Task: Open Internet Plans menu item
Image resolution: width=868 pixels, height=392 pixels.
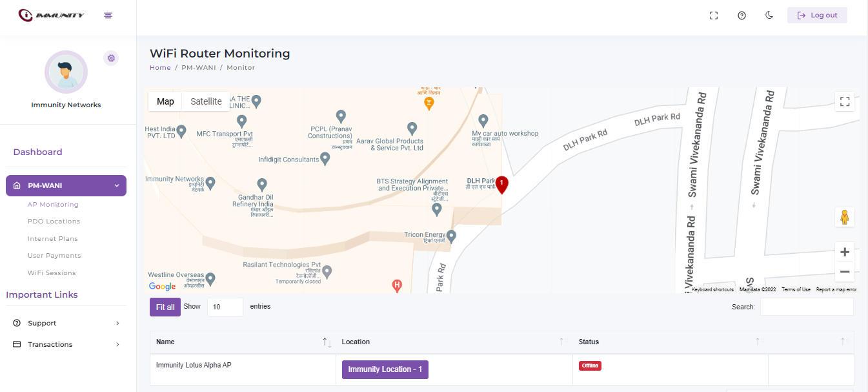Action: pyautogui.click(x=52, y=239)
